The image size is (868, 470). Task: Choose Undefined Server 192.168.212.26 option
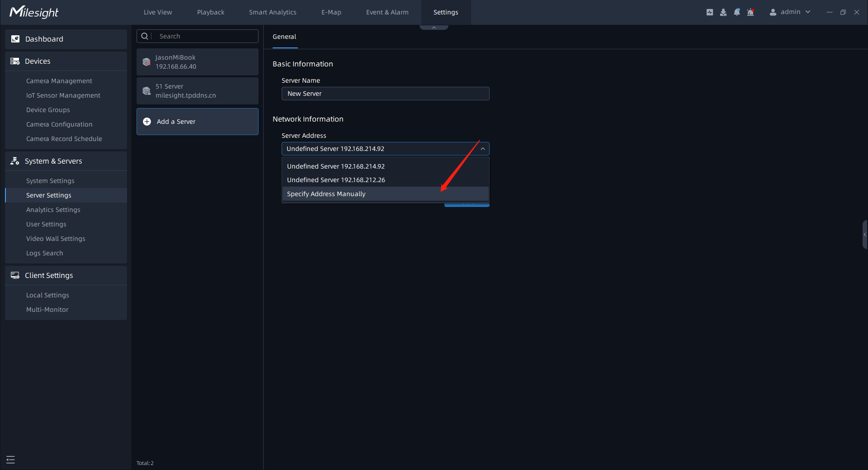(x=336, y=180)
